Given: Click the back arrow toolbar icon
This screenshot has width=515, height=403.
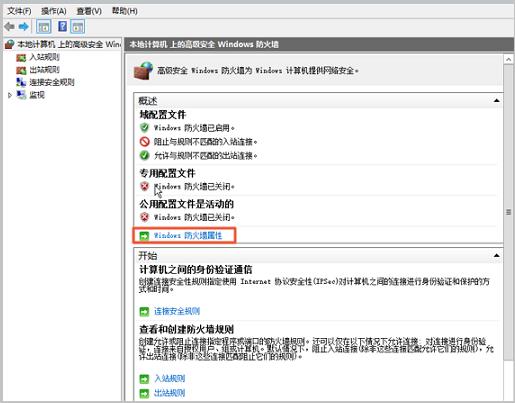Looking at the screenshot, I should click(x=9, y=26).
